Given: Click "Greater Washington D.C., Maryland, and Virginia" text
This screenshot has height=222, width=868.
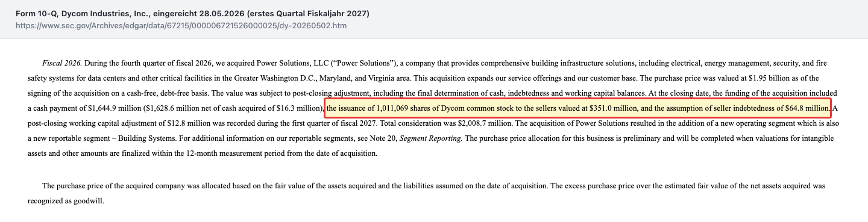Looking at the screenshot, I should (323, 78).
